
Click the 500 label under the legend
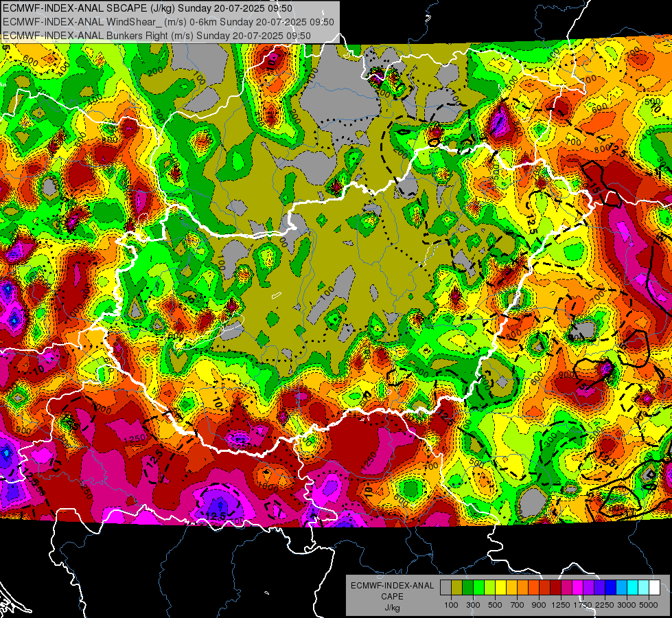click(x=495, y=606)
